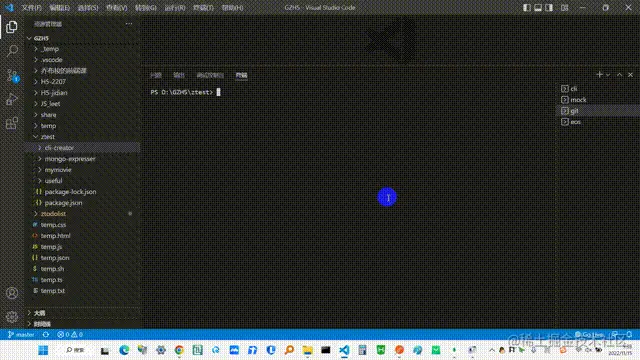Close the terminal panel with X
This screenshot has width=640, height=360.
click(630, 75)
